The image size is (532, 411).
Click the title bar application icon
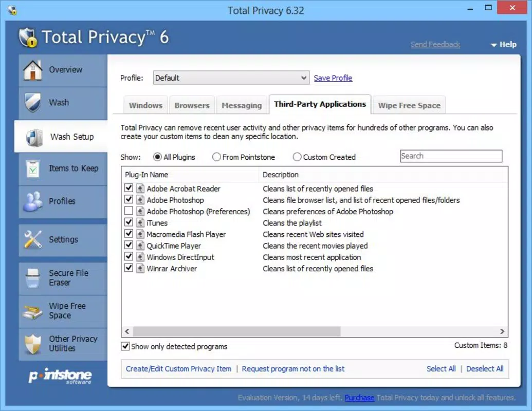tap(12, 10)
